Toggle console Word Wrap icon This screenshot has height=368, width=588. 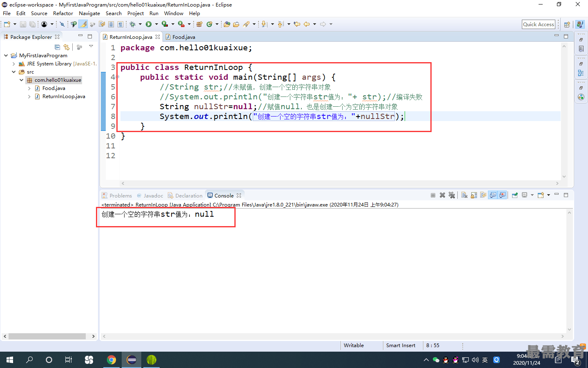tap(483, 195)
